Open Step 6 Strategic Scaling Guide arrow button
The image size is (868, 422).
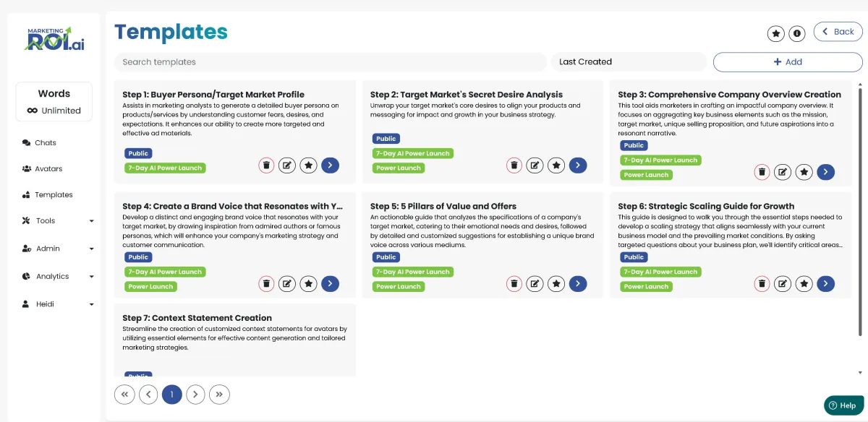point(825,284)
